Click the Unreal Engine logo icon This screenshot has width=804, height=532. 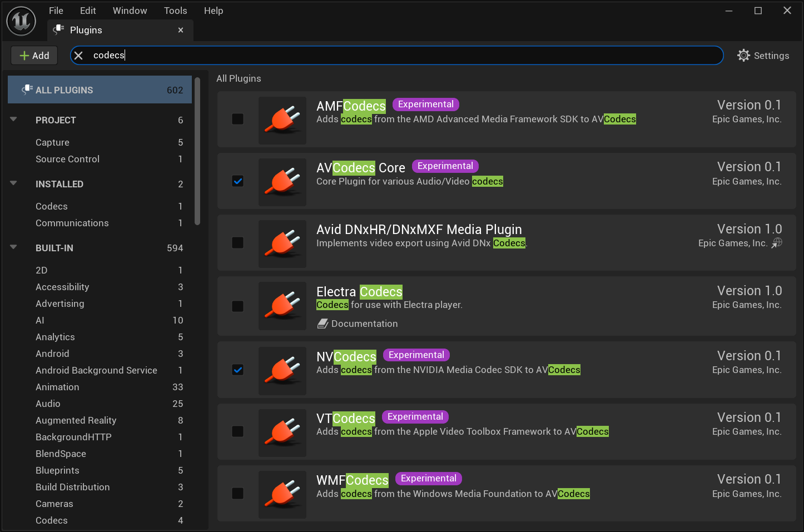tap(21, 21)
